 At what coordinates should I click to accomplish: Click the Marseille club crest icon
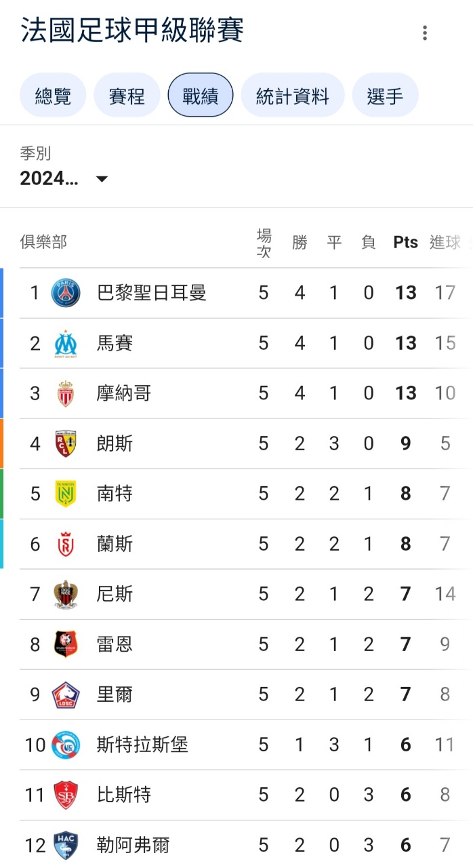click(66, 343)
